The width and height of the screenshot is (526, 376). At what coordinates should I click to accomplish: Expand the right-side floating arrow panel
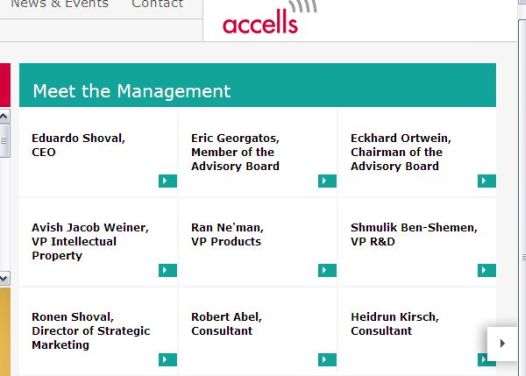[502, 343]
